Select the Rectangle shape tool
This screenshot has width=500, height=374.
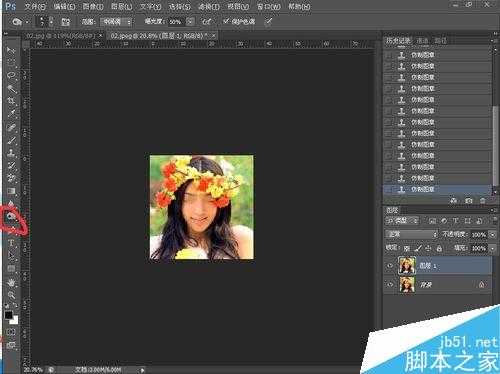click(x=11, y=269)
